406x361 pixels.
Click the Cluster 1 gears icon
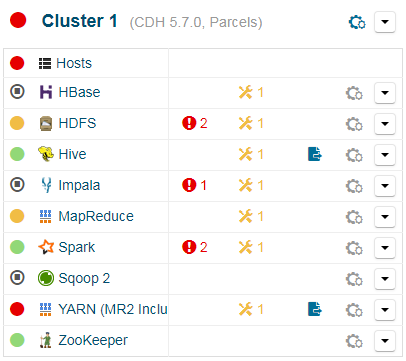[357, 22]
